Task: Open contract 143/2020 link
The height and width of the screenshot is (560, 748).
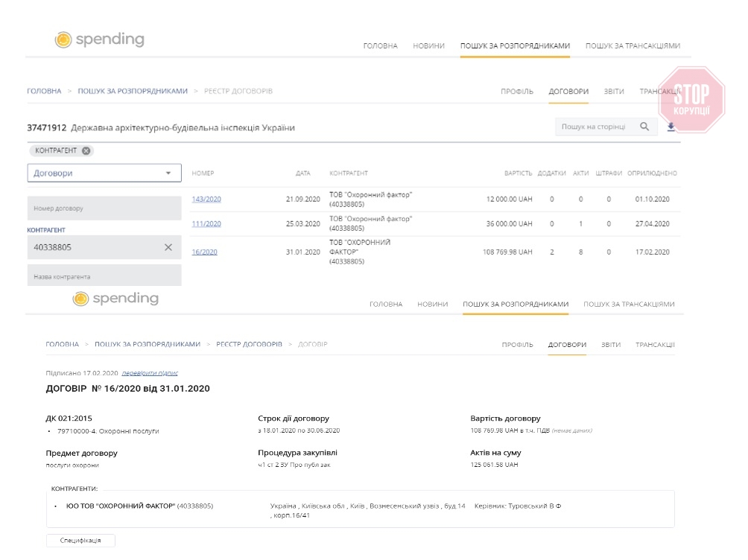Action: coord(206,200)
